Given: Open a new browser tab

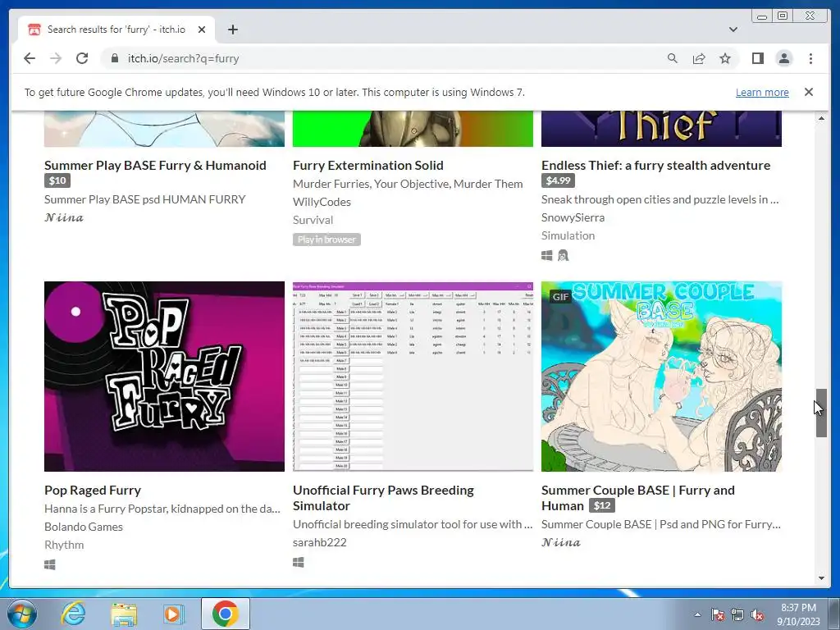Looking at the screenshot, I should point(232,30).
